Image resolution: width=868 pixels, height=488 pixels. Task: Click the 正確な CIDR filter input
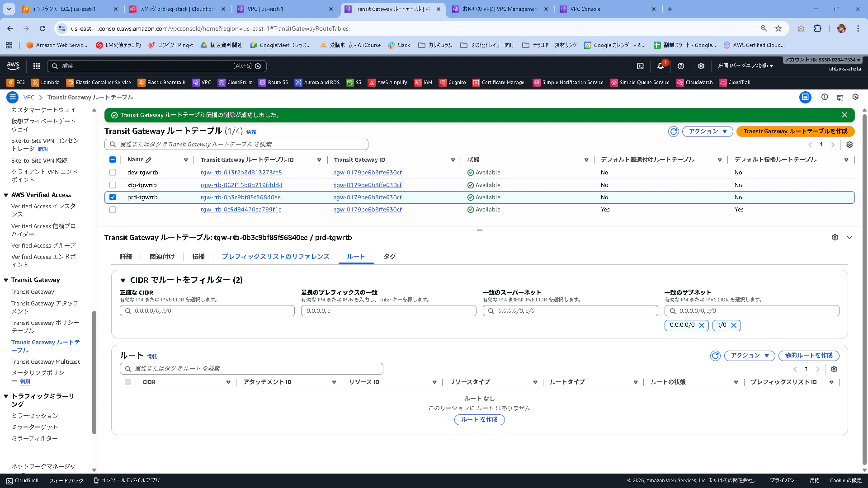tap(207, 311)
